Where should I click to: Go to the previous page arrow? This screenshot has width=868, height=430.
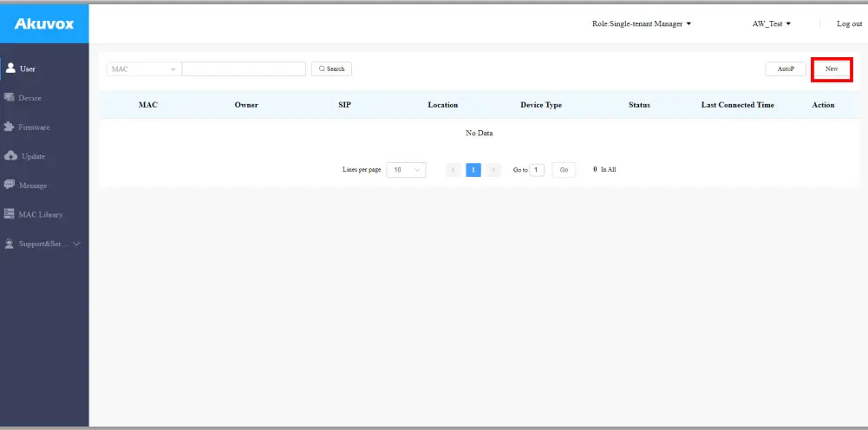click(453, 170)
